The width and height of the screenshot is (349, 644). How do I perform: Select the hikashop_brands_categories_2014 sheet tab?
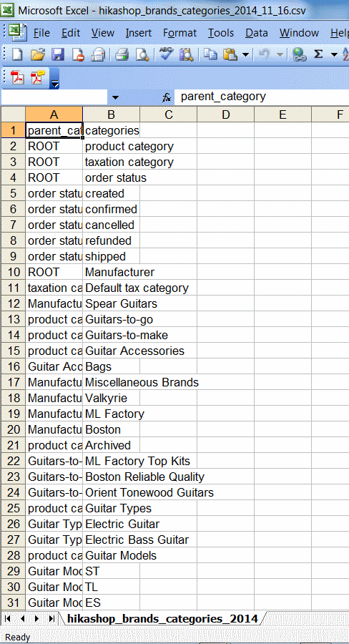pyautogui.click(x=162, y=618)
